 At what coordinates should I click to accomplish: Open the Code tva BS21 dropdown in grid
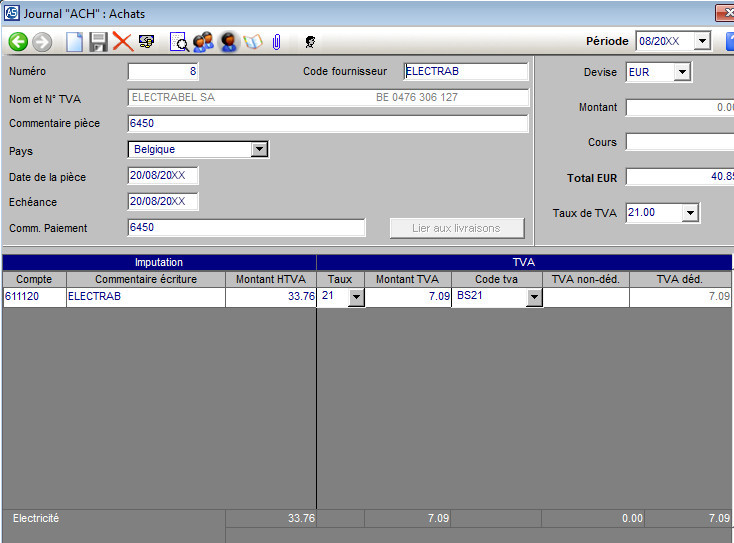point(534,298)
